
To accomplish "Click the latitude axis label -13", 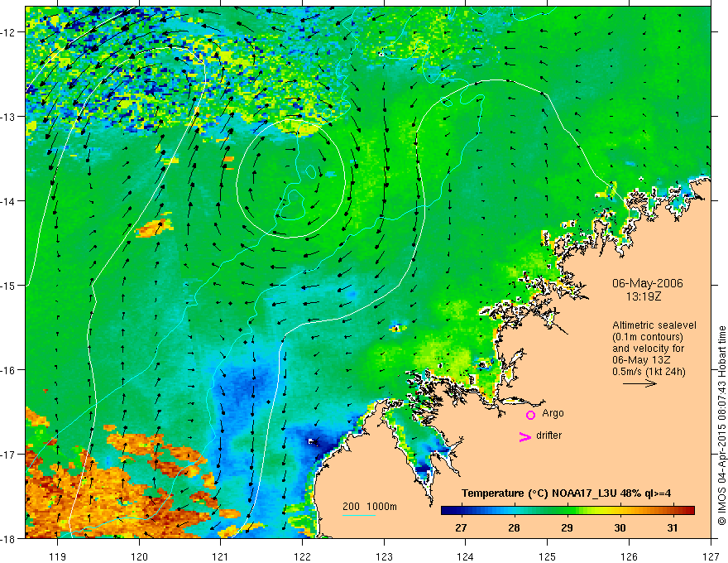I will (9, 116).
